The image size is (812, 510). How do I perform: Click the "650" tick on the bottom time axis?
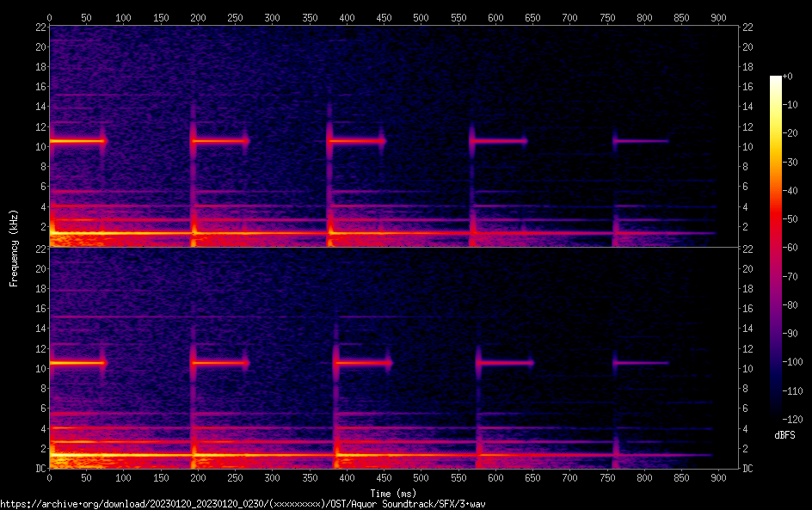[x=532, y=477]
